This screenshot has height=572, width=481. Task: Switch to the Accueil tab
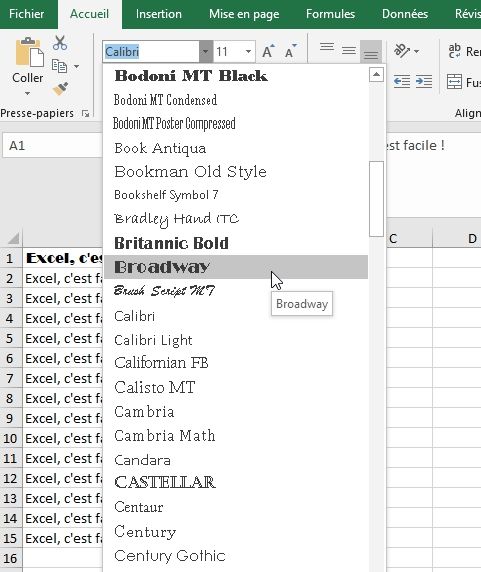[89, 14]
